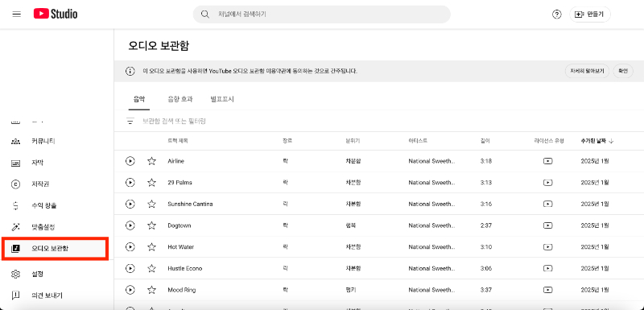Click the 트랙 제목 column header

click(178, 141)
